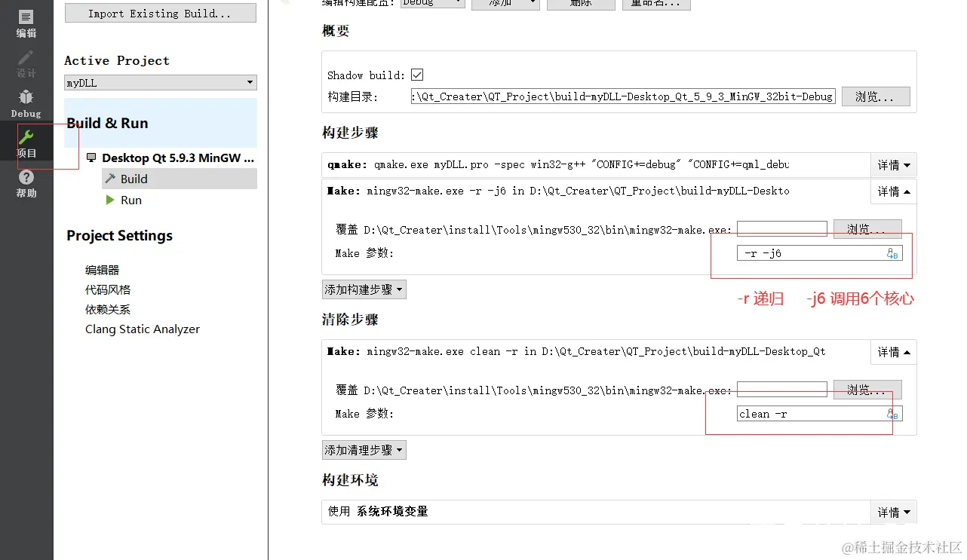Image resolution: width=967 pixels, height=560 pixels.
Task: Open 编辑器 project settings
Action: pyautogui.click(x=103, y=270)
